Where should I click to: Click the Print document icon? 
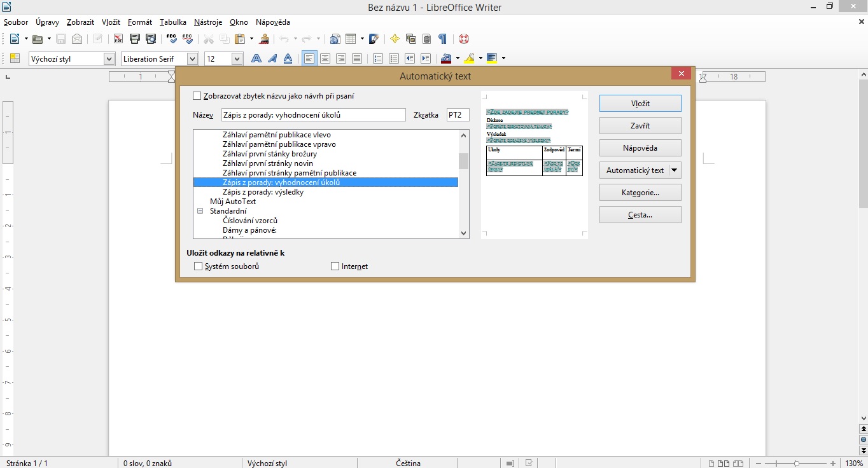click(x=135, y=39)
